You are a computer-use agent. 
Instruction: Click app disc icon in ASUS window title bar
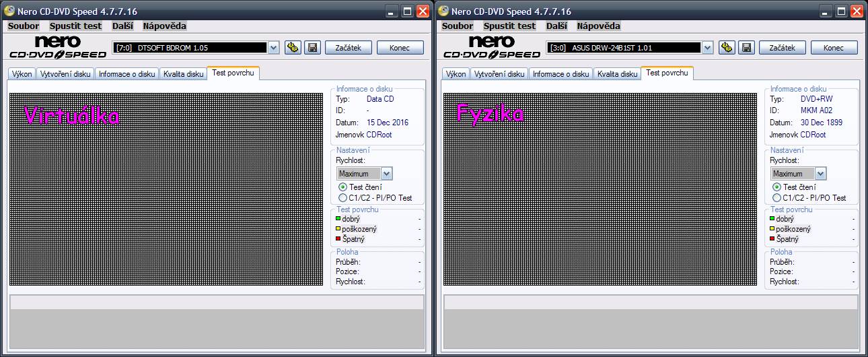pyautogui.click(x=443, y=11)
